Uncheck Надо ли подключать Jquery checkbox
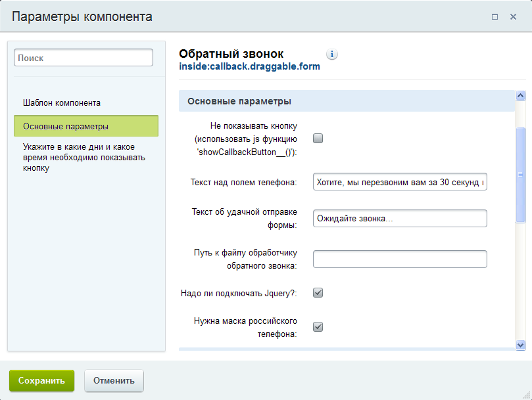This screenshot has height=400, width=532. [318, 293]
